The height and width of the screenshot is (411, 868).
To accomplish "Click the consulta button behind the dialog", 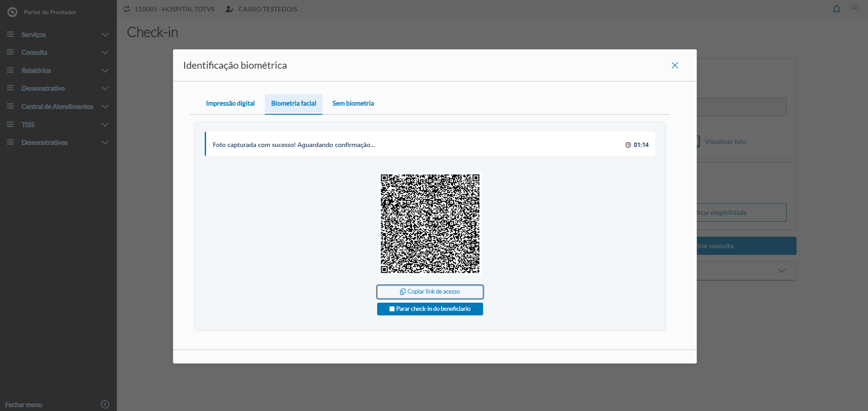I will [x=747, y=246].
